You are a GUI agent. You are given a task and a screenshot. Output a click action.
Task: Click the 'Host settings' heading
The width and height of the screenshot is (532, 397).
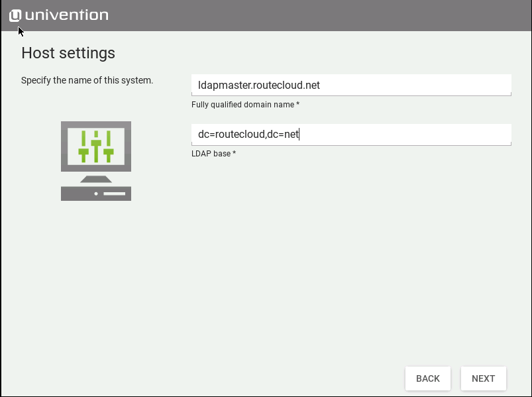click(68, 53)
